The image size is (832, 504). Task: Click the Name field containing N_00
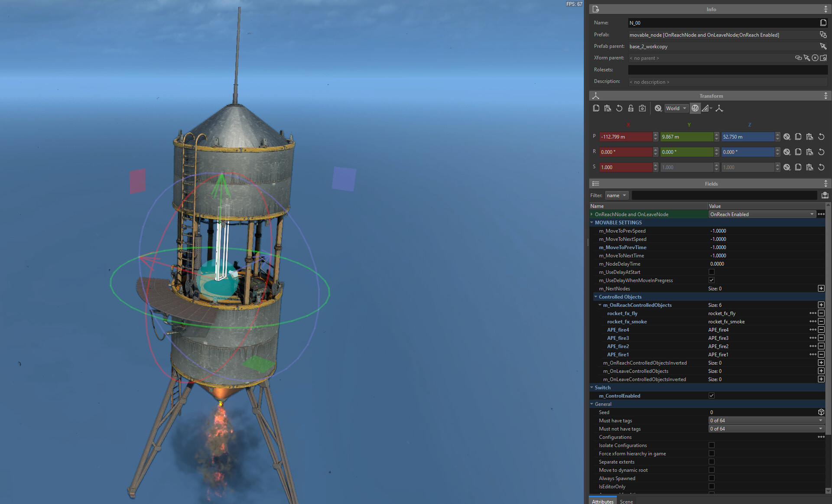coord(721,23)
